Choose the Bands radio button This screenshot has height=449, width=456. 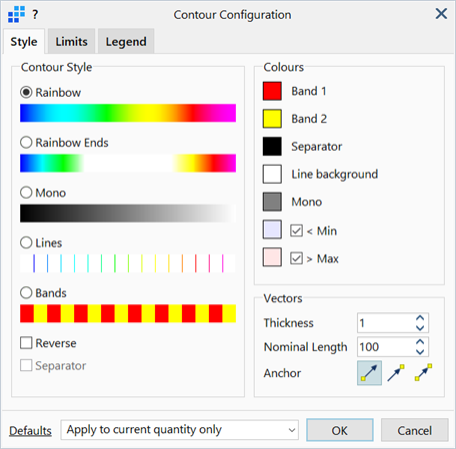pos(26,293)
